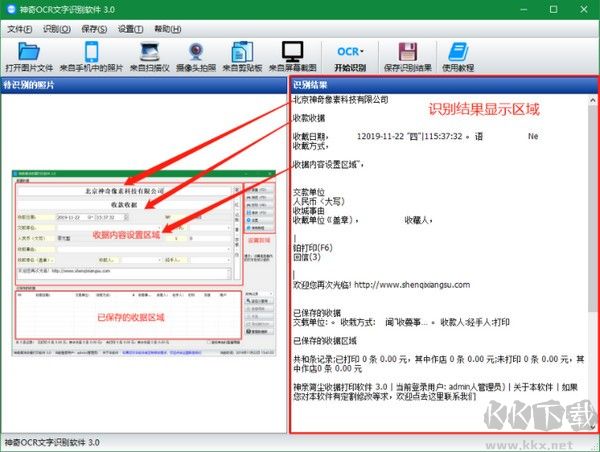Paste an image from the clipboard
This screenshot has height=452, width=600.
pyautogui.click(x=244, y=57)
